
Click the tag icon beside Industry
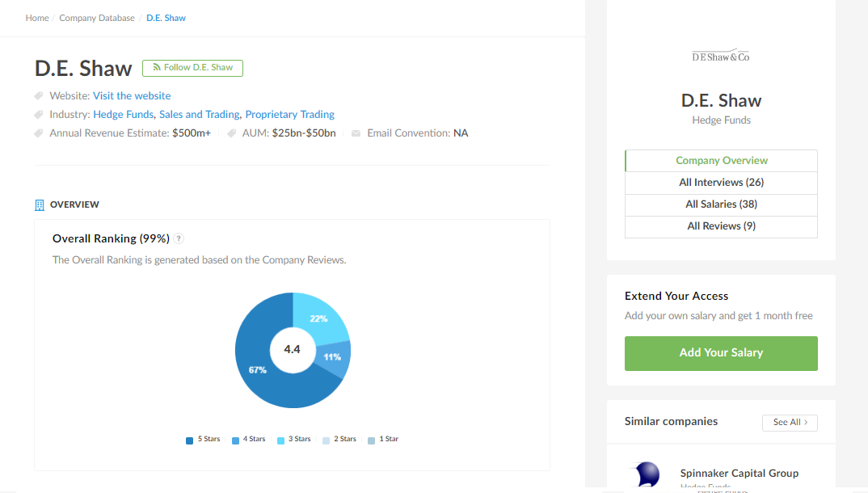[39, 115]
